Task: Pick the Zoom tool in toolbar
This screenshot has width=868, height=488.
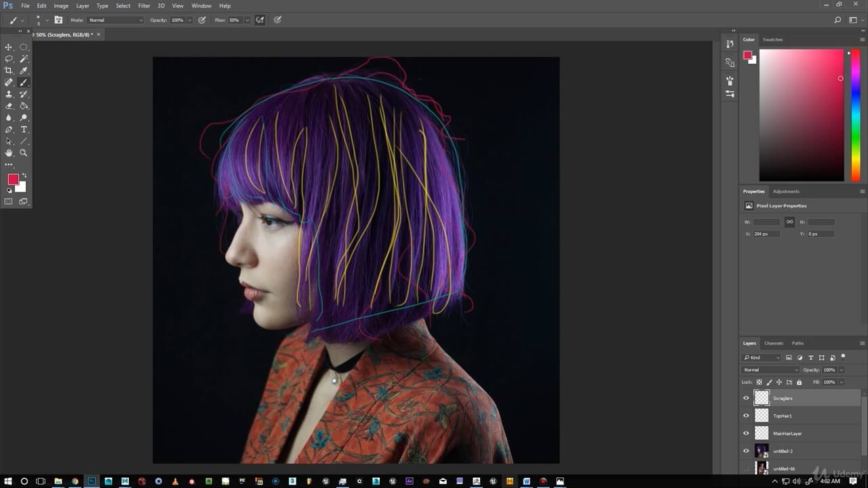Action: (24, 153)
